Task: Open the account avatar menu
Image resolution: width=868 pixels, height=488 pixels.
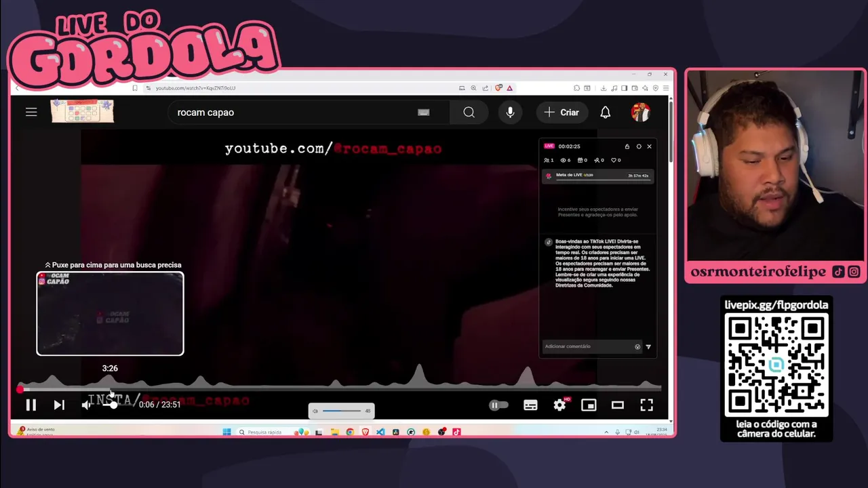Action: [x=640, y=113]
